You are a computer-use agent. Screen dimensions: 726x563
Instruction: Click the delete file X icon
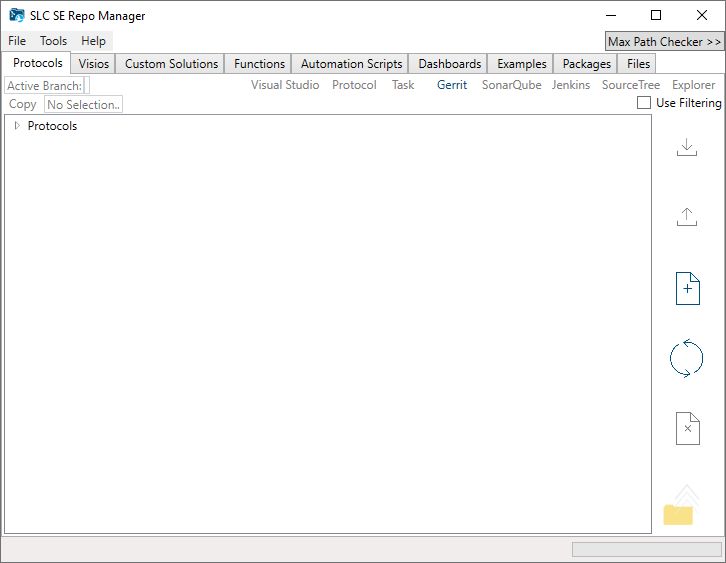[688, 428]
